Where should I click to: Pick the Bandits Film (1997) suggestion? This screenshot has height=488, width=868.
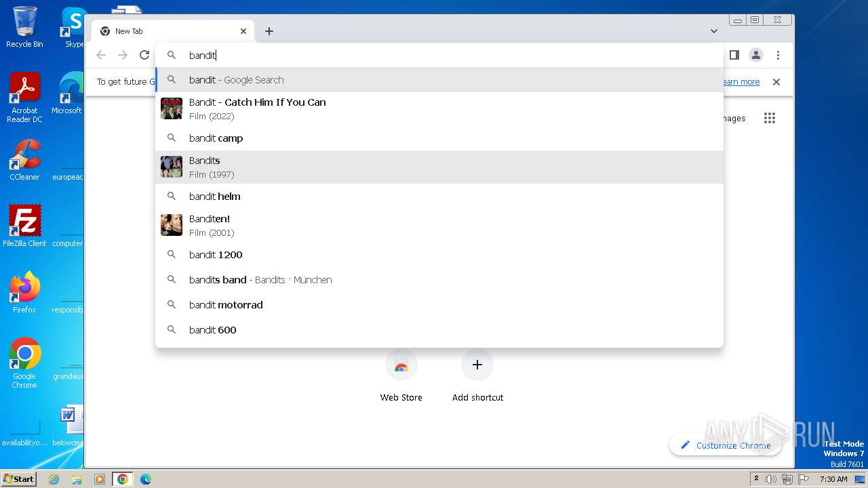pyautogui.click(x=439, y=167)
